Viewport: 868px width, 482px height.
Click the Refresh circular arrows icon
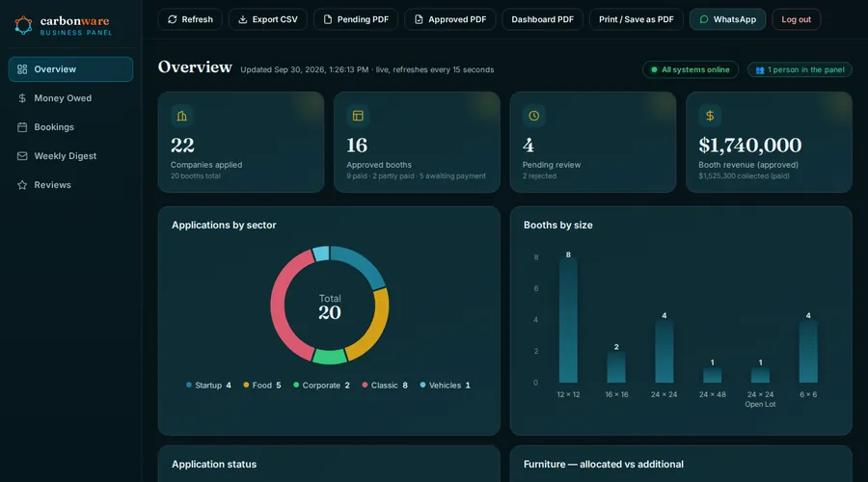173,19
